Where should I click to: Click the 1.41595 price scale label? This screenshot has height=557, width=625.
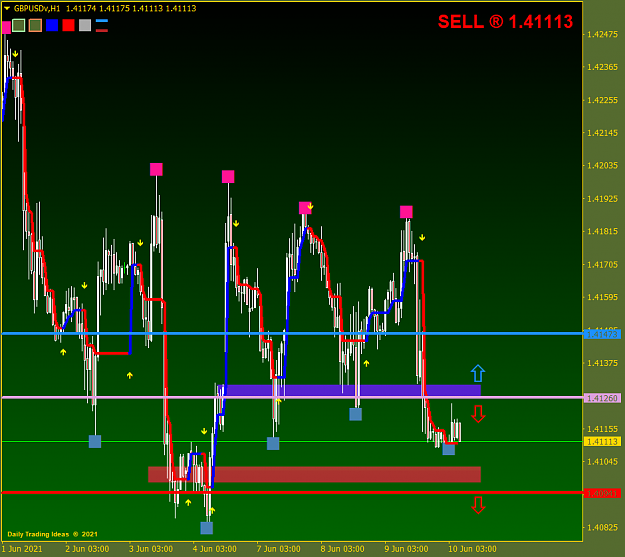[602, 297]
